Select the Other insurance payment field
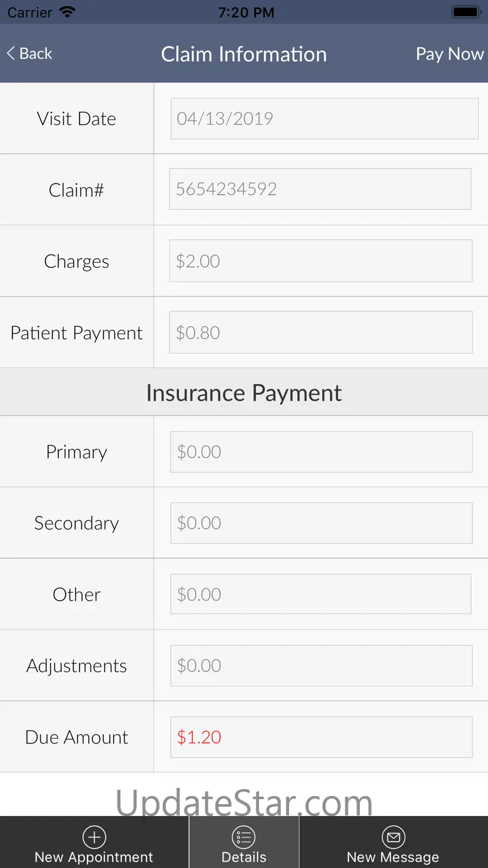Image resolution: width=488 pixels, height=868 pixels. [x=321, y=594]
